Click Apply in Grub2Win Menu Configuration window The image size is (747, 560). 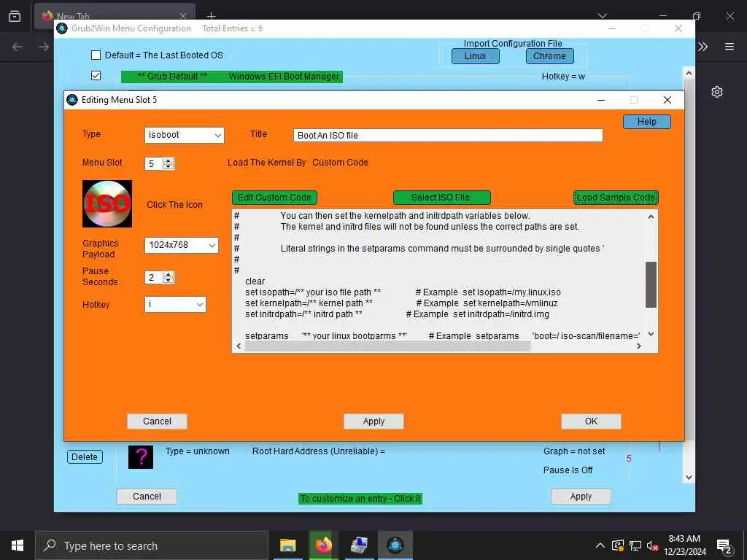coord(581,497)
